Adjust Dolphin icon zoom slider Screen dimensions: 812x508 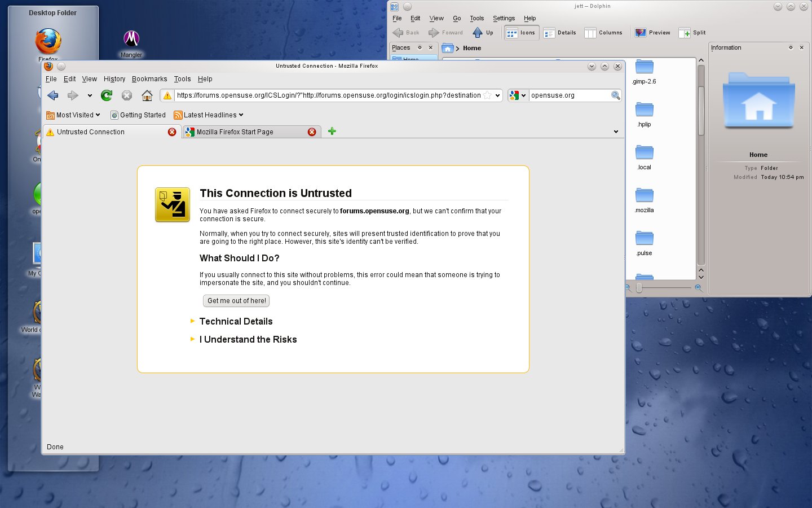pos(639,288)
